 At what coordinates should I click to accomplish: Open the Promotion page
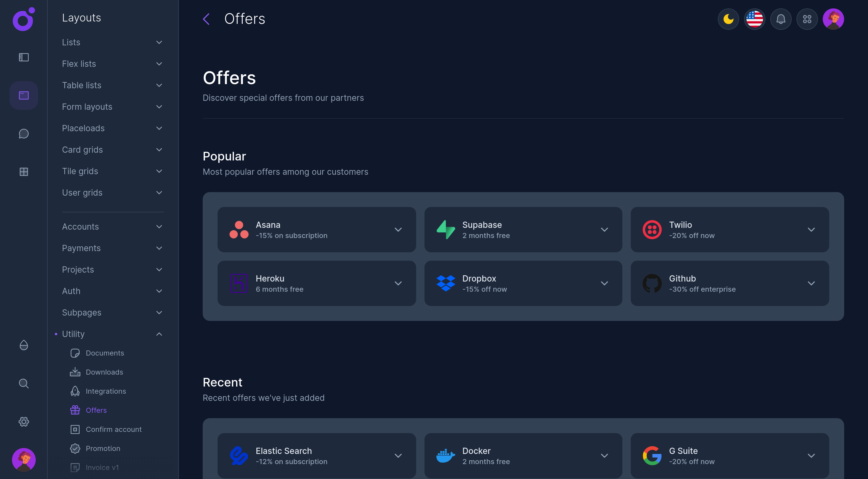tap(103, 448)
